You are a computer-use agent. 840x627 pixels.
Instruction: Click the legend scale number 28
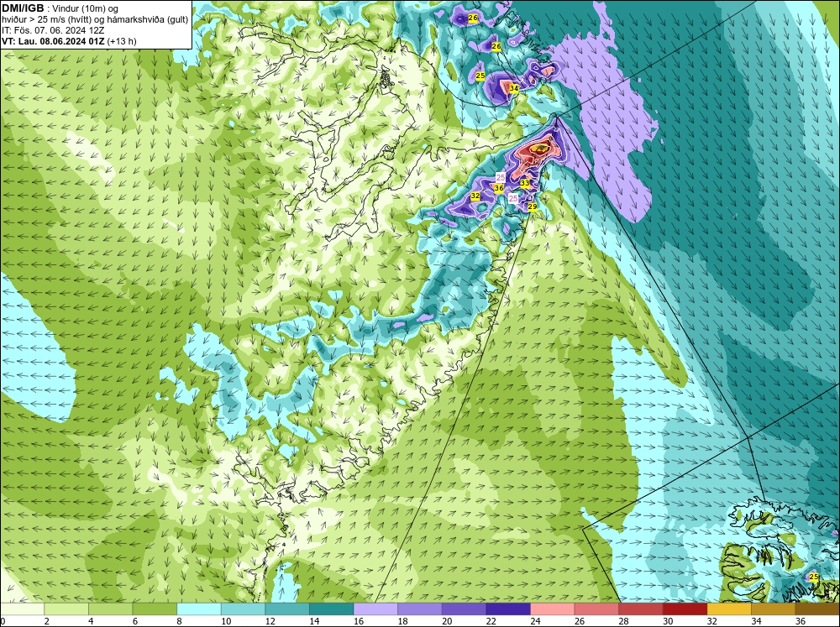(623, 621)
